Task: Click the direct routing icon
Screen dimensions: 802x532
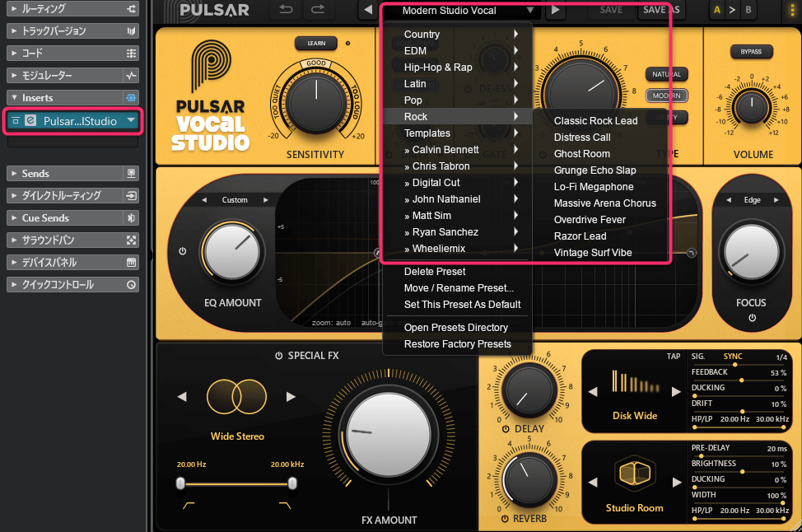Action: click(x=132, y=196)
